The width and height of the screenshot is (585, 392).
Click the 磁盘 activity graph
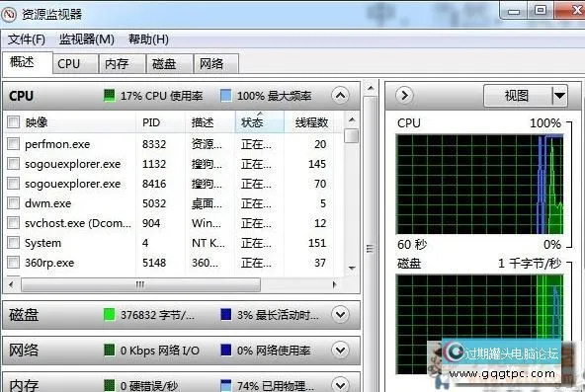click(480, 324)
